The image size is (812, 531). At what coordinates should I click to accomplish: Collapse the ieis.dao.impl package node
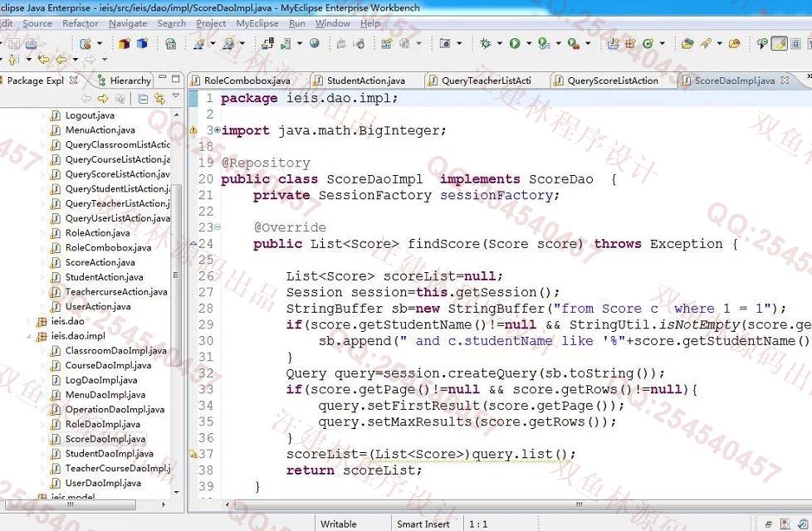click(30, 336)
